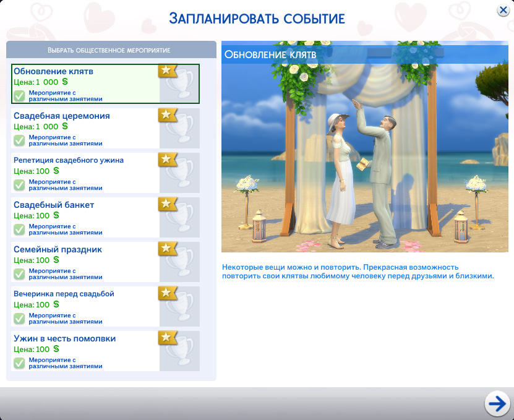This screenshot has height=420, width=514.
Task: Click the simoleon currency icon under Обновление клятв
Action: [x=65, y=82]
